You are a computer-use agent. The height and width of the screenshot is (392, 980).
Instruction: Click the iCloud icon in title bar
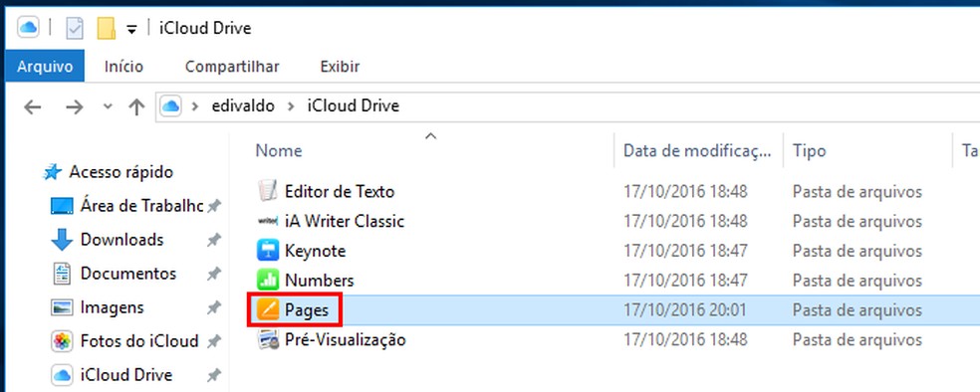[28, 28]
